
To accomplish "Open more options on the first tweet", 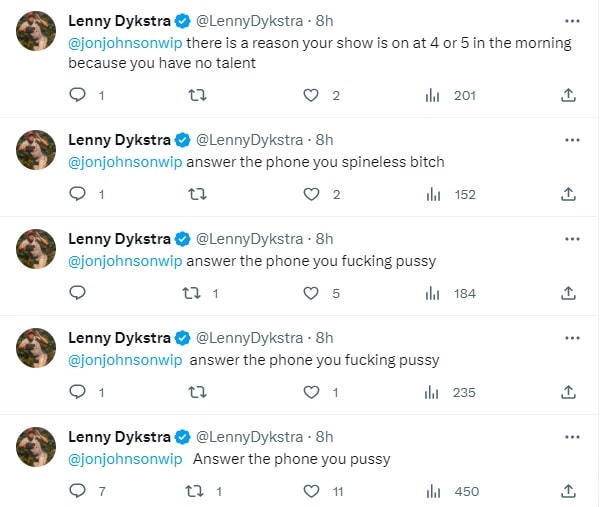I will (x=572, y=20).
